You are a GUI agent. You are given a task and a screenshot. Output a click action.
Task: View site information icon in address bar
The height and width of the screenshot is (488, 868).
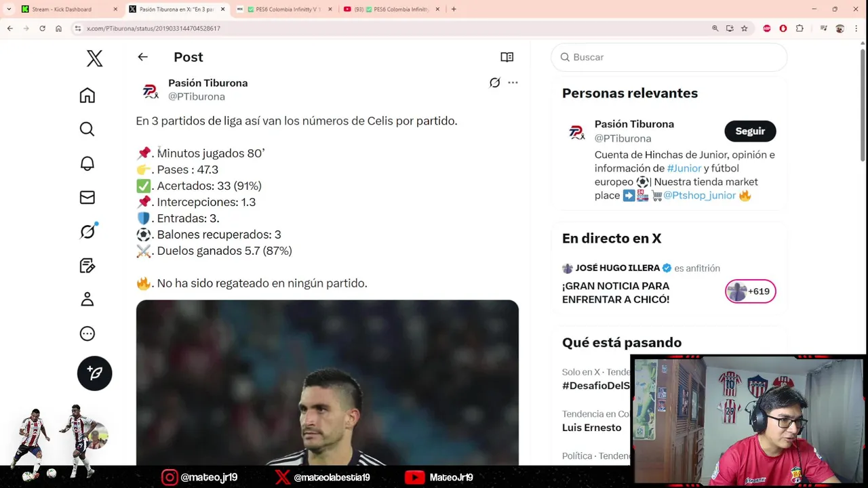[78, 28]
